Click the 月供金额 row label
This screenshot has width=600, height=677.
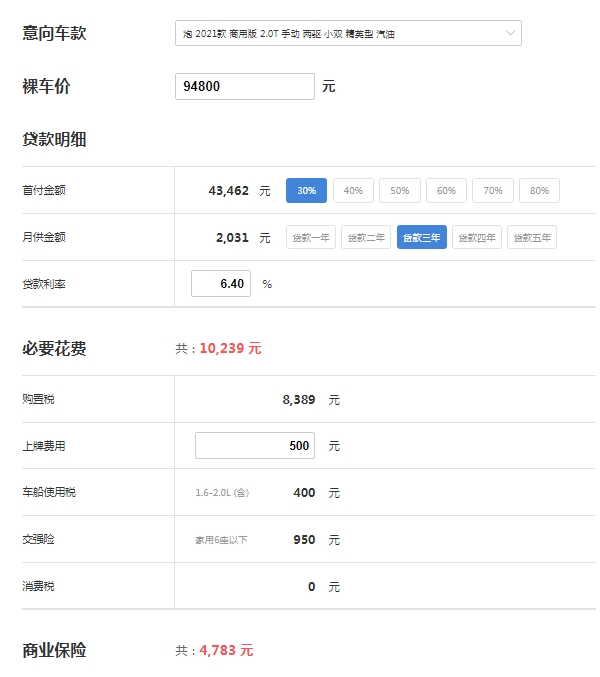tap(44, 237)
